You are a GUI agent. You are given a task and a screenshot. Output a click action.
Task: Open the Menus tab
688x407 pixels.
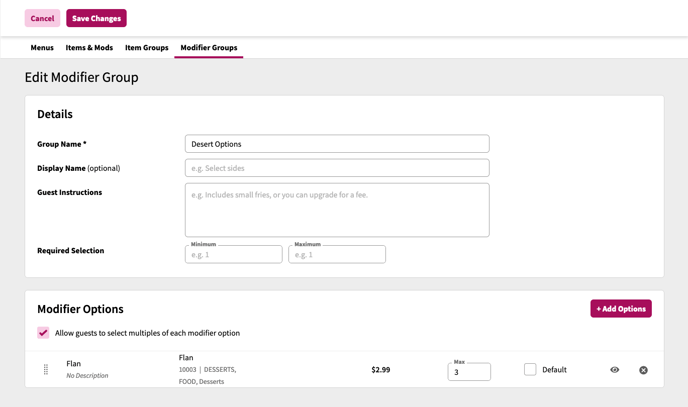(42, 47)
